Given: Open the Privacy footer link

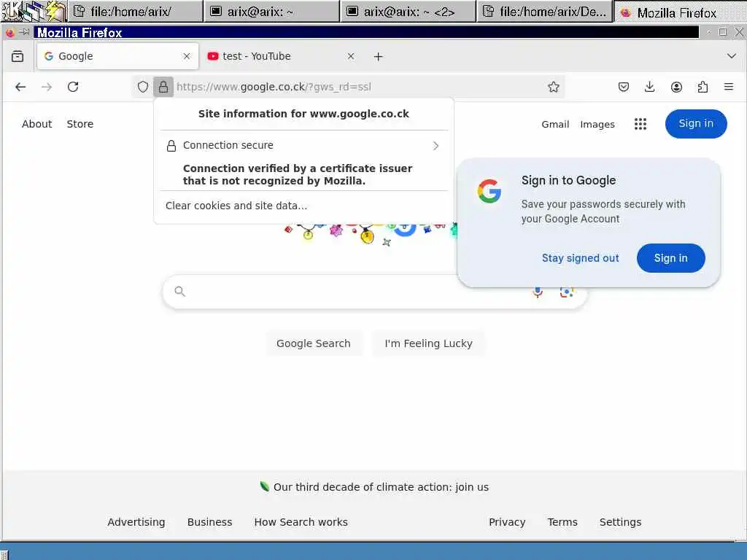Looking at the screenshot, I should (507, 522).
